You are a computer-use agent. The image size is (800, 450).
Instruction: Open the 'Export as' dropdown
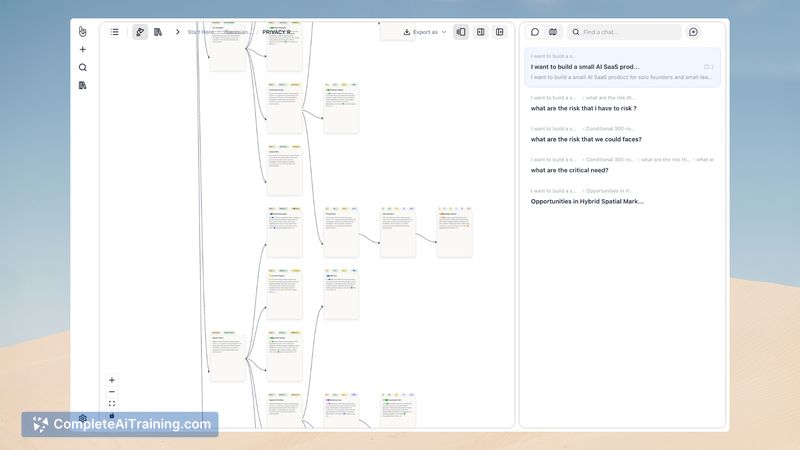tap(424, 32)
